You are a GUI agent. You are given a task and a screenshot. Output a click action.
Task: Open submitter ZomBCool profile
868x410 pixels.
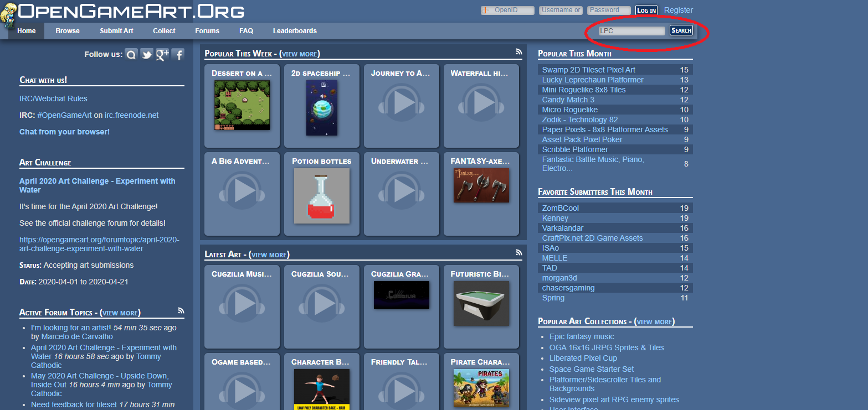561,208
